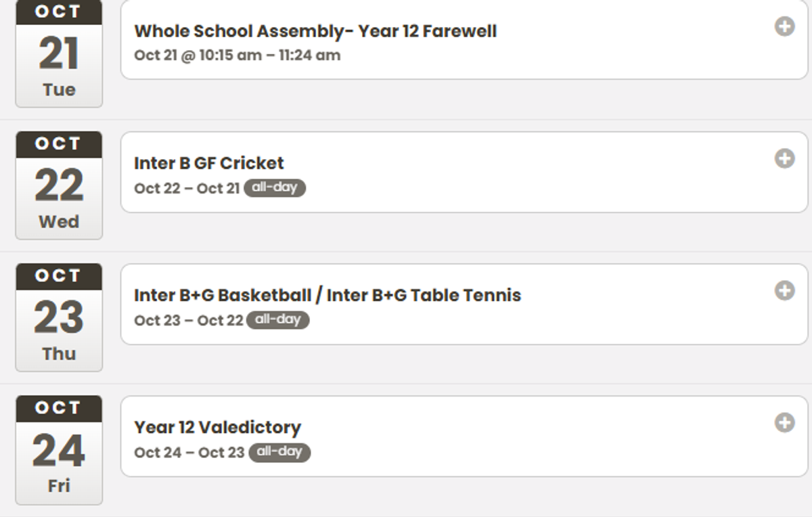The image size is (812, 517).
Task: Open the Whole School Assembly- Year 12 Farewell title
Action: click(315, 31)
